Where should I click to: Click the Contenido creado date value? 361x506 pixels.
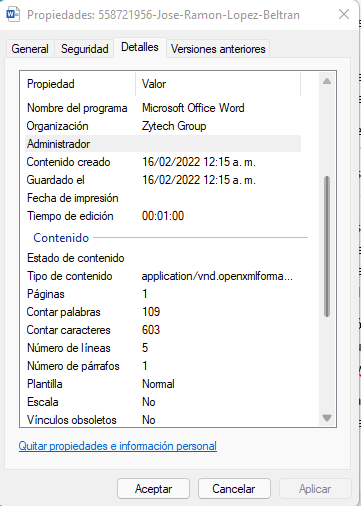(199, 162)
